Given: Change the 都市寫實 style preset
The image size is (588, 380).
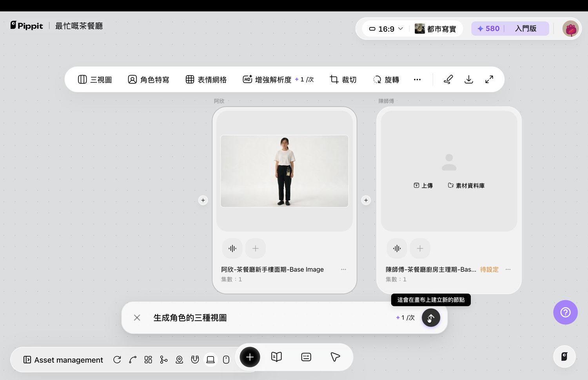Looking at the screenshot, I should click(436, 29).
